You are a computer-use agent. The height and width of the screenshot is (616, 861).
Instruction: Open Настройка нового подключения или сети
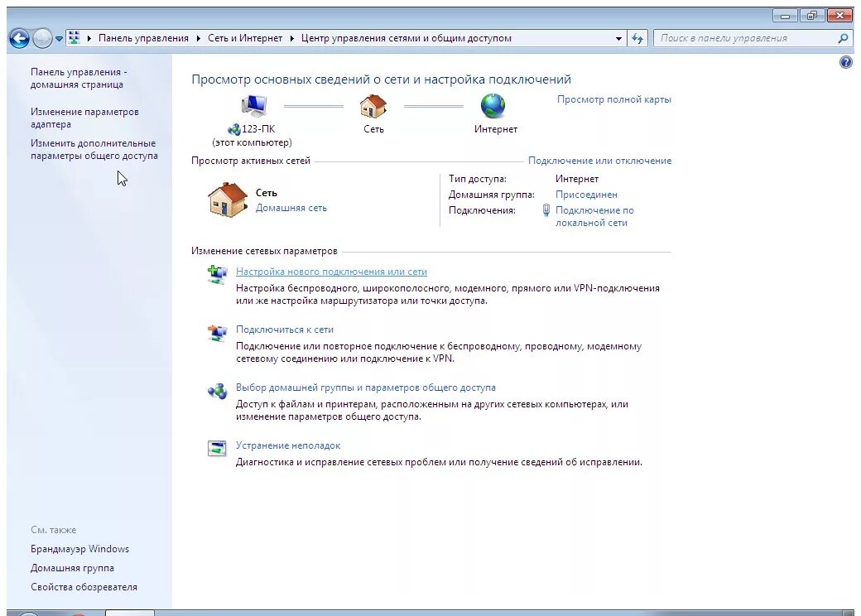point(331,272)
